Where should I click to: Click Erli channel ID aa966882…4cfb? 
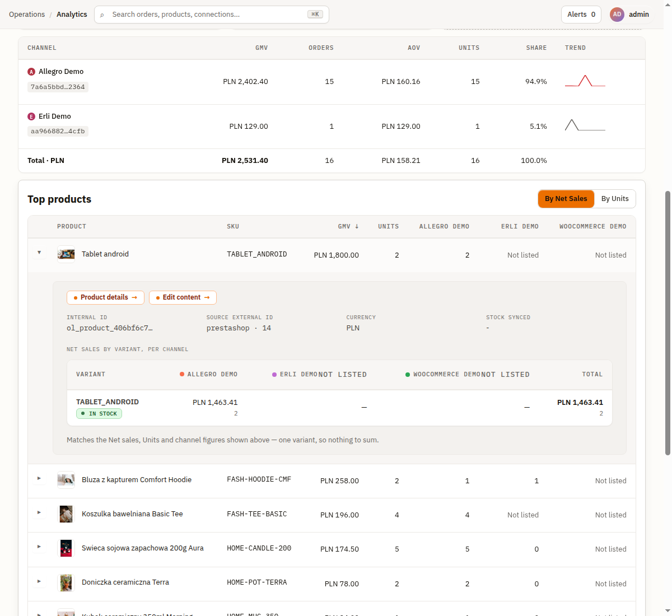[58, 132]
